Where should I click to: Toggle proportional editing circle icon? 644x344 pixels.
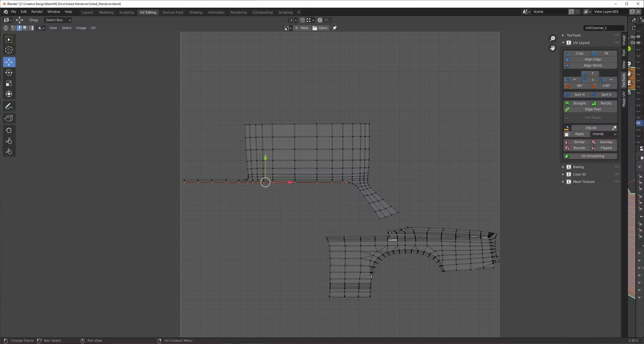point(320,20)
